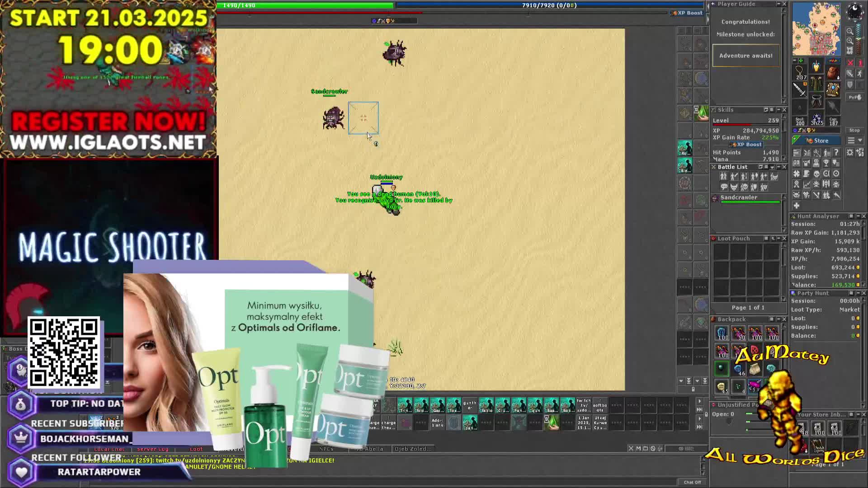Image resolution: width=868 pixels, height=488 pixels.
Task: Click the blue mana bar at top
Action: pyautogui.click(x=549, y=5)
